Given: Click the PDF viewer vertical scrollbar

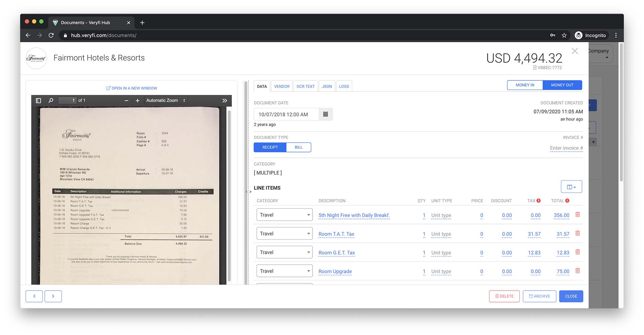Looking at the screenshot, I should pyautogui.click(x=229, y=196).
